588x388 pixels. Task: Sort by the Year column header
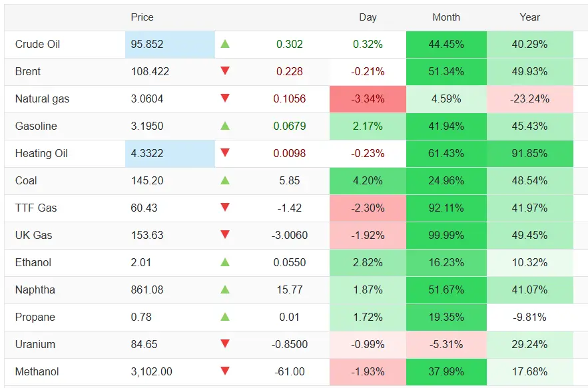tap(530, 17)
